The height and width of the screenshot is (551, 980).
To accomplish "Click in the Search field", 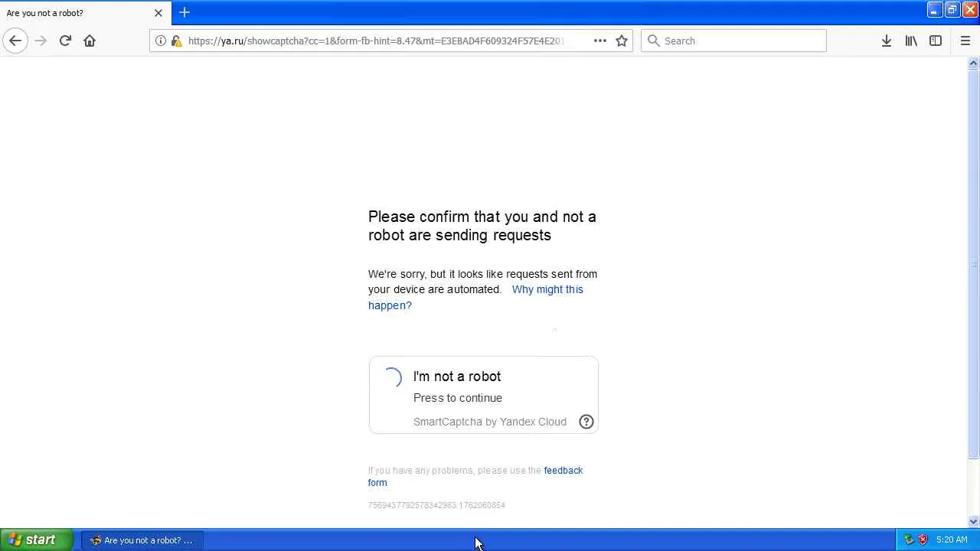I will click(x=733, y=41).
